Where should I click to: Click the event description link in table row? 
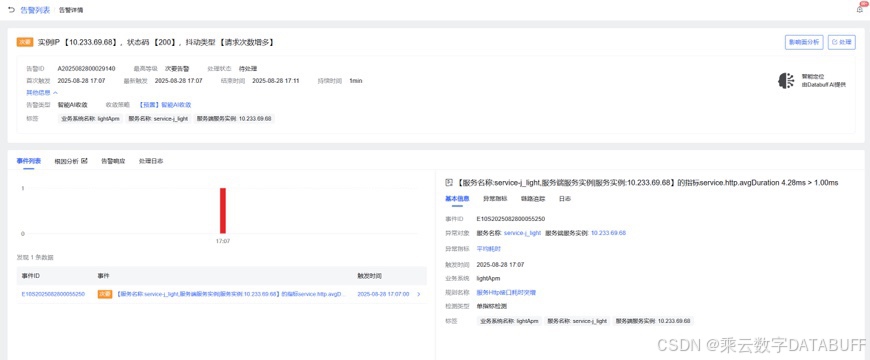(x=230, y=294)
